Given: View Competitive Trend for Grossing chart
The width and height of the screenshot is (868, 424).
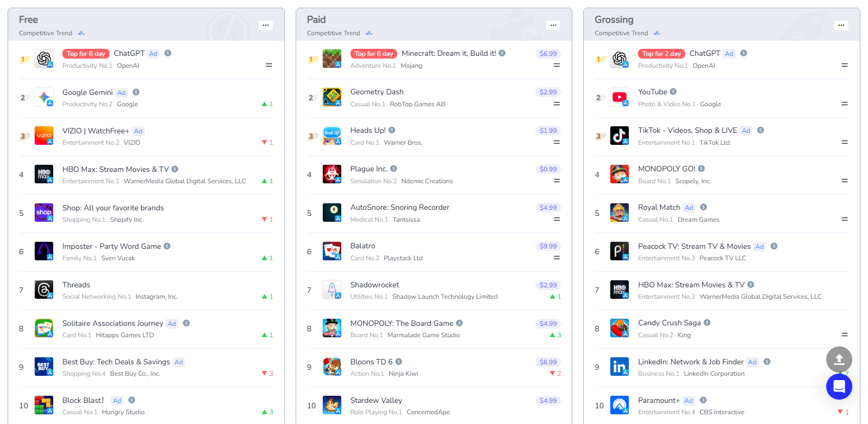Looking at the screenshot, I should [628, 33].
